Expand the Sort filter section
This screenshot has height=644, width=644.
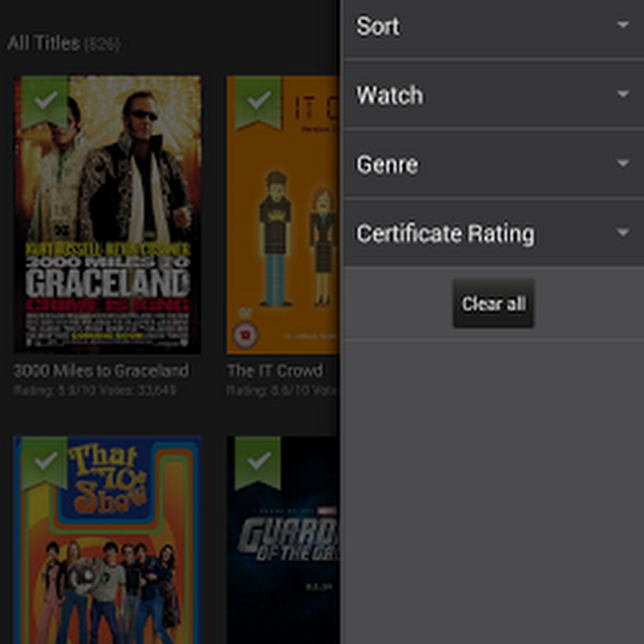(494, 26)
